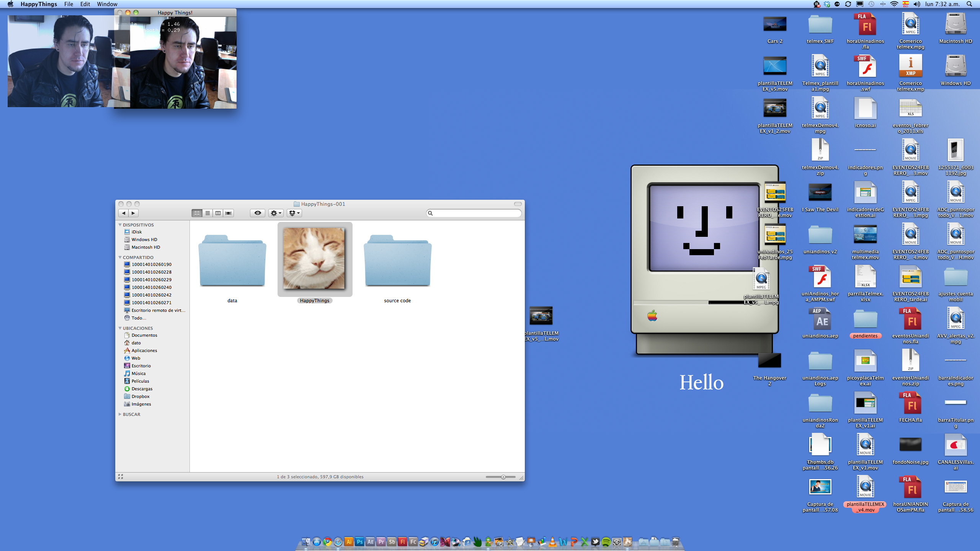Open the File menu
Image resolution: width=980 pixels, height=551 pixels.
tap(69, 4)
